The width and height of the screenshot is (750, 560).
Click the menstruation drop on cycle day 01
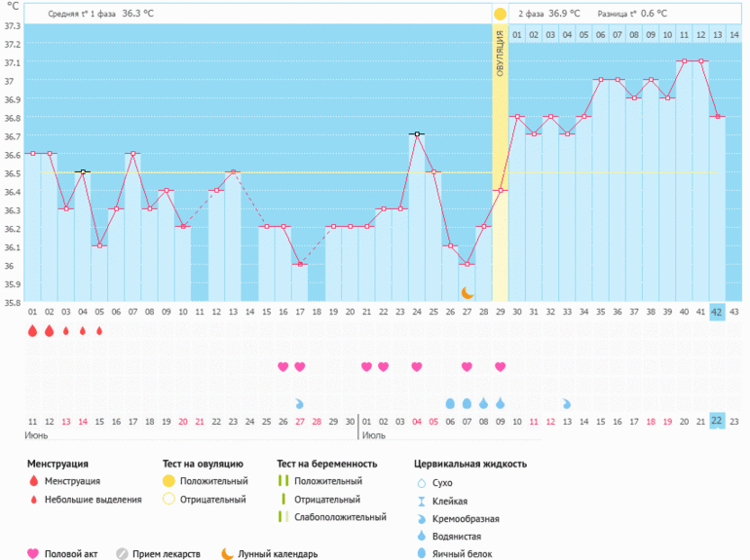click(x=32, y=331)
